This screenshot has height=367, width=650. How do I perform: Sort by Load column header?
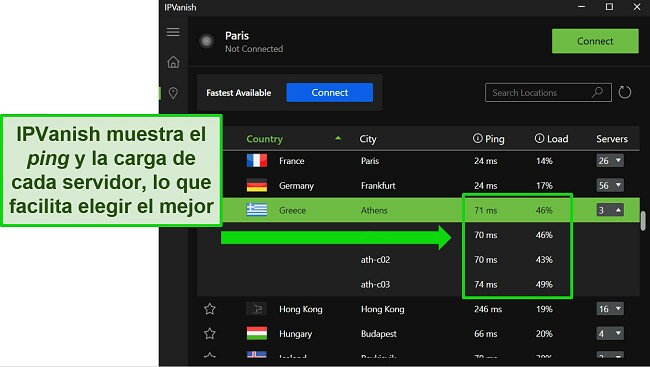(558, 139)
